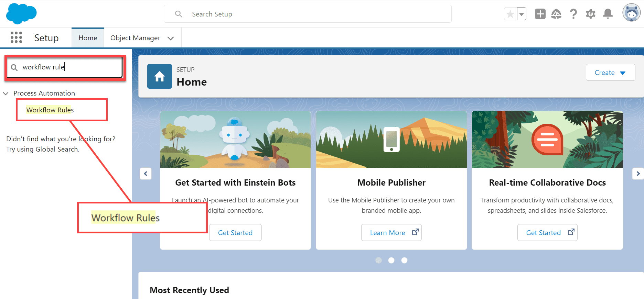Click the Search Setup field
This screenshot has width=644, height=299.
308,14
